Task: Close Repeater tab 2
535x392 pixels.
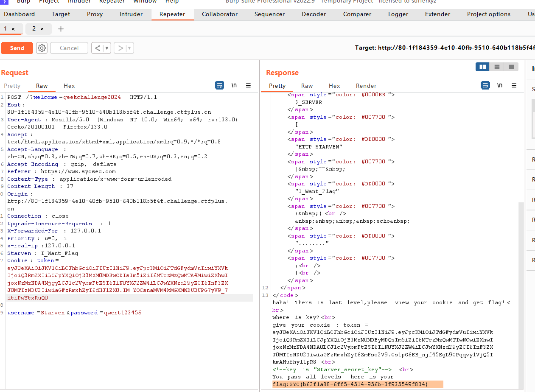Action: (42, 29)
